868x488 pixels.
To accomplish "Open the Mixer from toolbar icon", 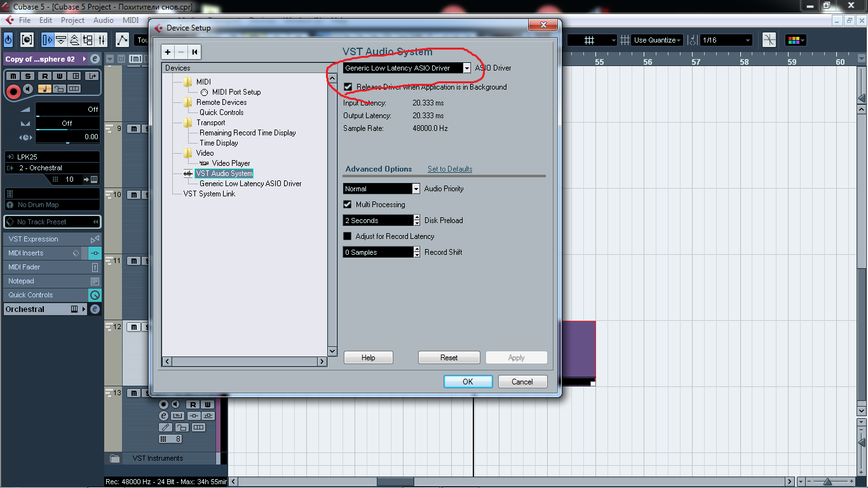I will coord(102,40).
